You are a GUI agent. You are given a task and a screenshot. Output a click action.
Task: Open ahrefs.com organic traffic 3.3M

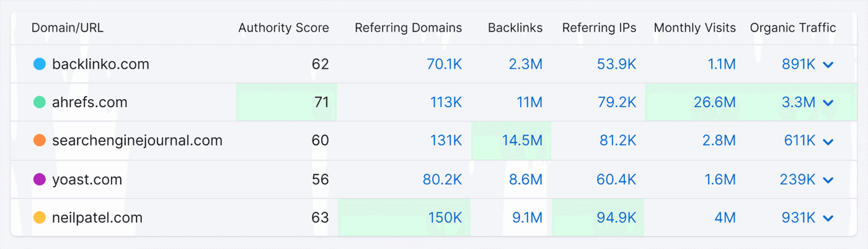[x=799, y=102]
